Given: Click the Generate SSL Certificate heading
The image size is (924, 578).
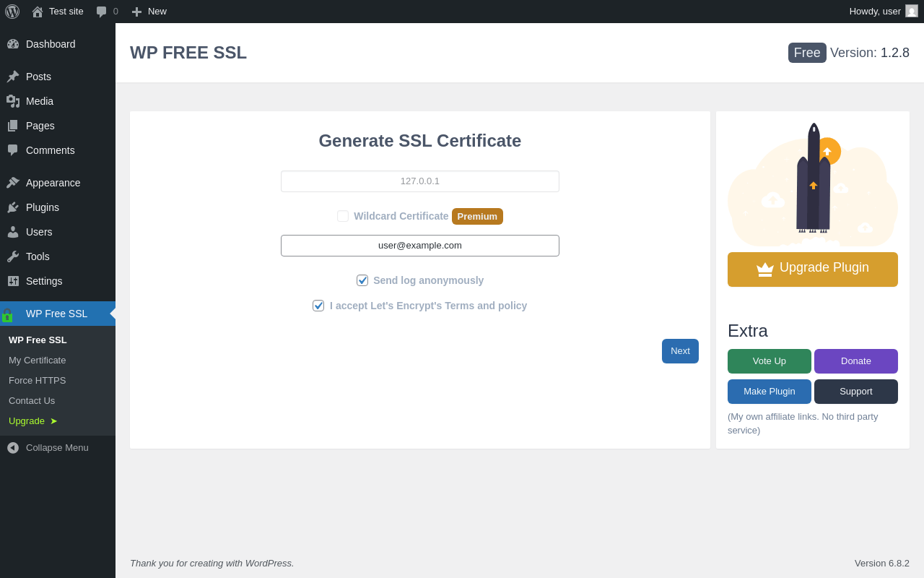Looking at the screenshot, I should tap(420, 141).
